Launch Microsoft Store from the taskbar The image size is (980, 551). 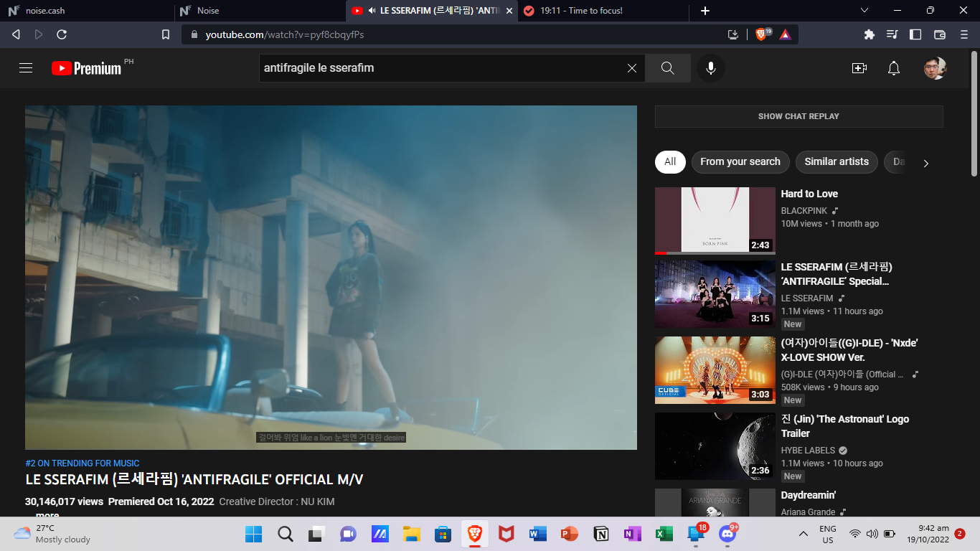(x=443, y=534)
